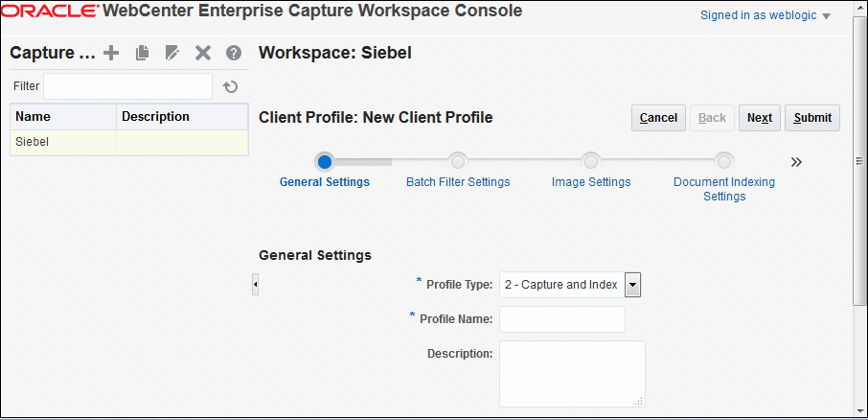The image size is (868, 420).
Task: Select the Document Indexing Settings step
Action: coord(724,161)
